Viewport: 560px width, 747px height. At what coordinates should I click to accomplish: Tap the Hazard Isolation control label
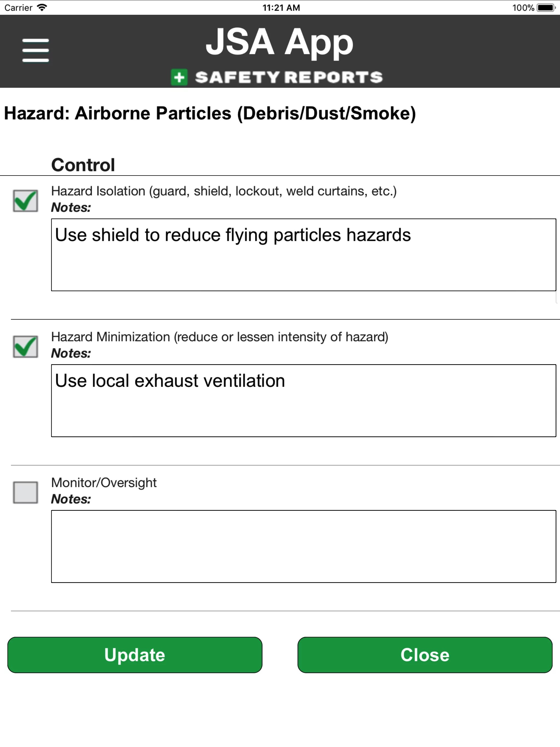(224, 191)
